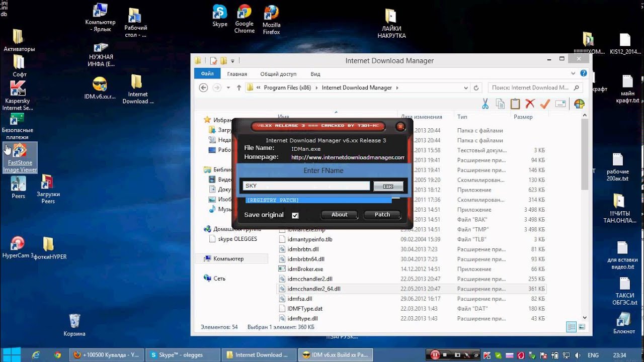Toggle the Save original checkbox
This screenshot has width=644, height=362.
click(295, 215)
